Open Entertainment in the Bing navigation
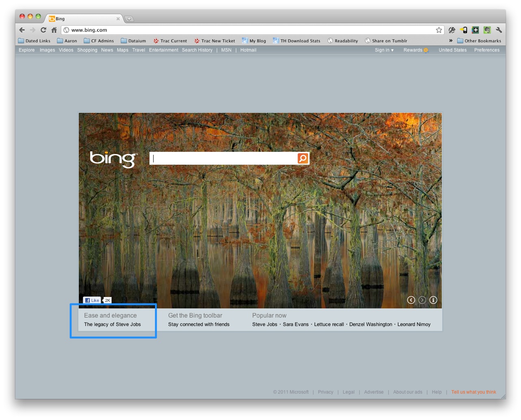The height and width of the screenshot is (420, 521). click(164, 50)
